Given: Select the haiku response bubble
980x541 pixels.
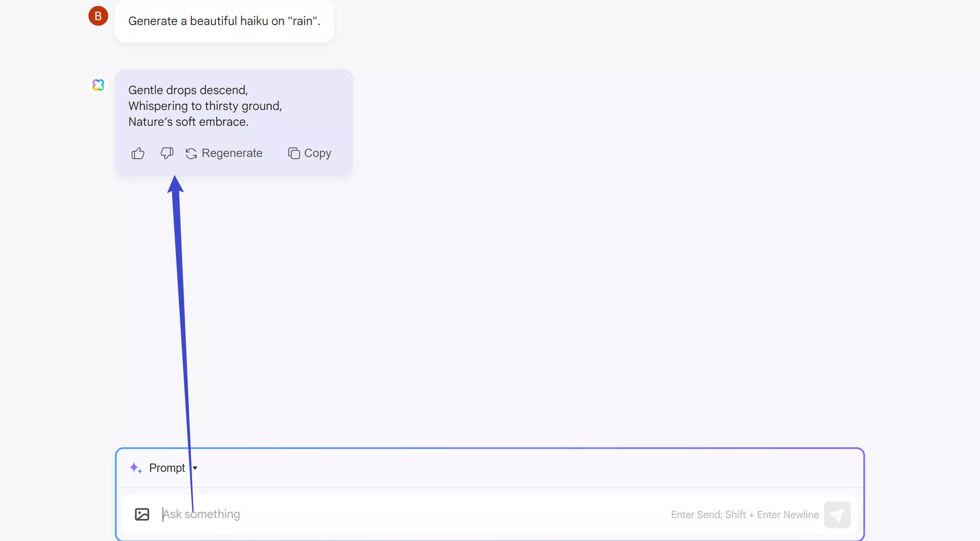Looking at the screenshot, I should [x=233, y=106].
